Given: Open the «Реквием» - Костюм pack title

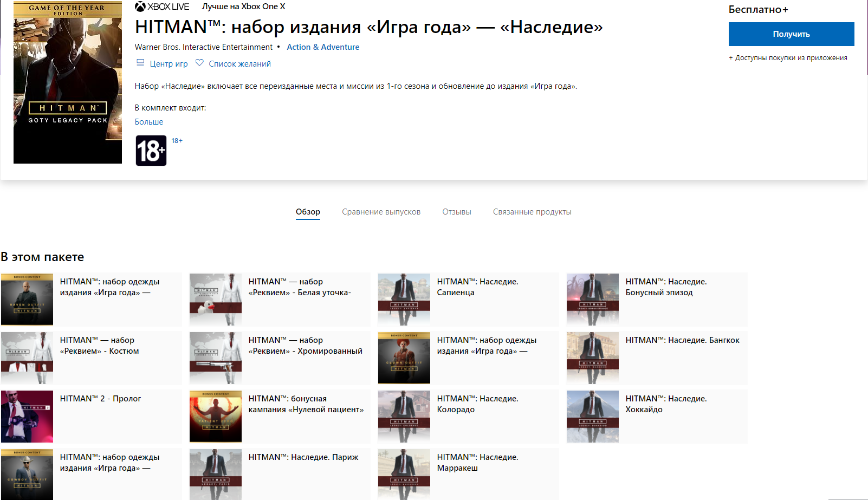Looking at the screenshot, I should click(99, 346).
